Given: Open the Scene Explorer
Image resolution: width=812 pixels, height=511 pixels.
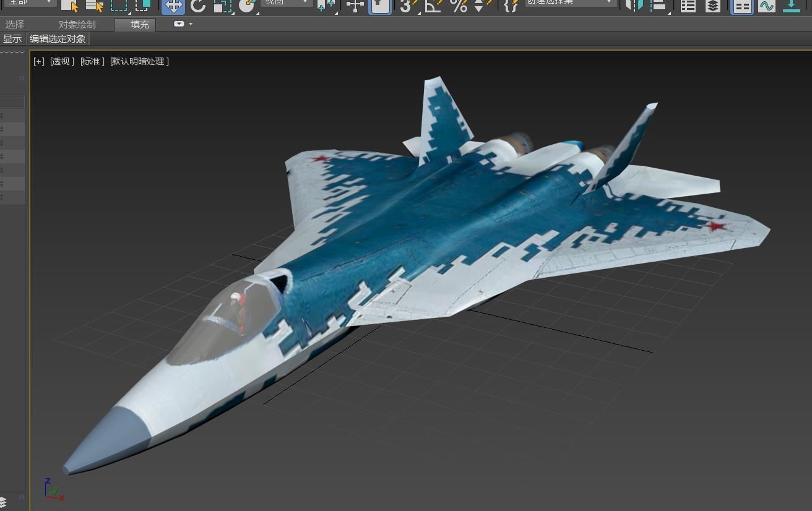Looking at the screenshot, I should click(688, 7).
